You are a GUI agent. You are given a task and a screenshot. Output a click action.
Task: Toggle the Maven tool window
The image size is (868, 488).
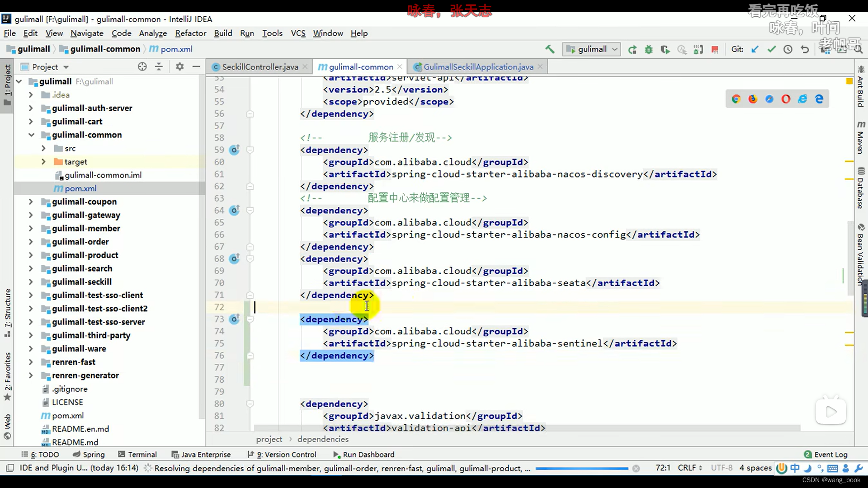point(860,137)
